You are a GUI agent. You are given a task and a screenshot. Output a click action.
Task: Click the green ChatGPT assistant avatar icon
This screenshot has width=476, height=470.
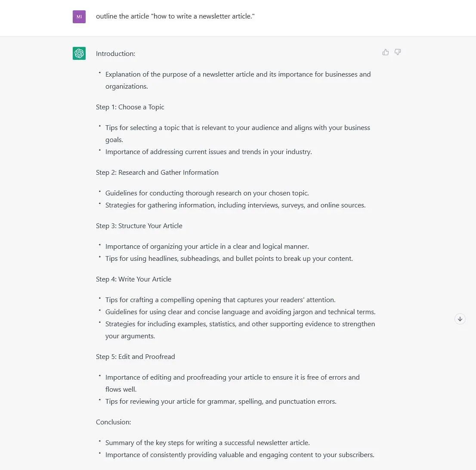(79, 53)
